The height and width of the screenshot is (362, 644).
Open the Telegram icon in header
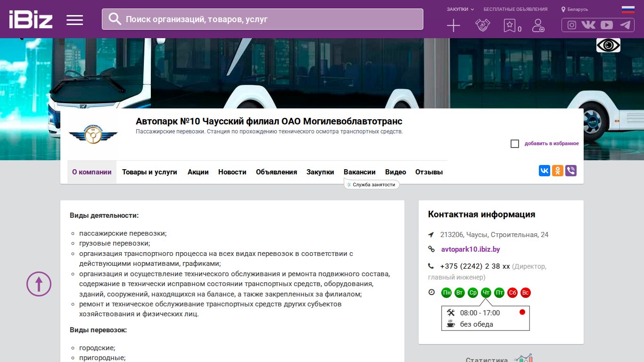click(625, 25)
